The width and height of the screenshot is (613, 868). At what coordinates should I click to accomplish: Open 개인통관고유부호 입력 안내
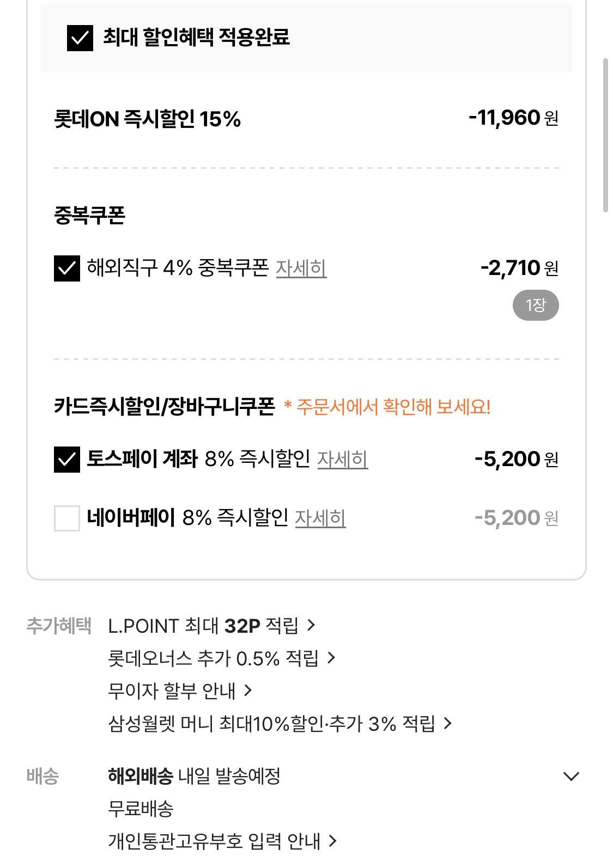pos(214,841)
